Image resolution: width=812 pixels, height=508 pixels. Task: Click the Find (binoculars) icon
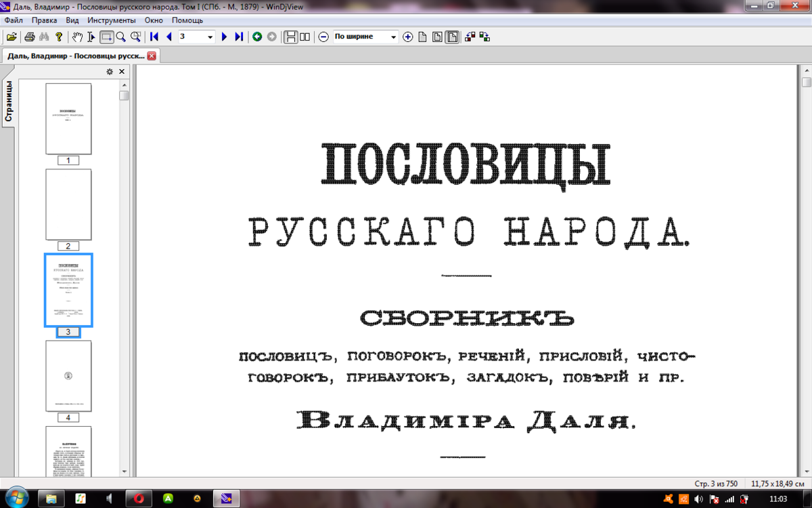(45, 37)
